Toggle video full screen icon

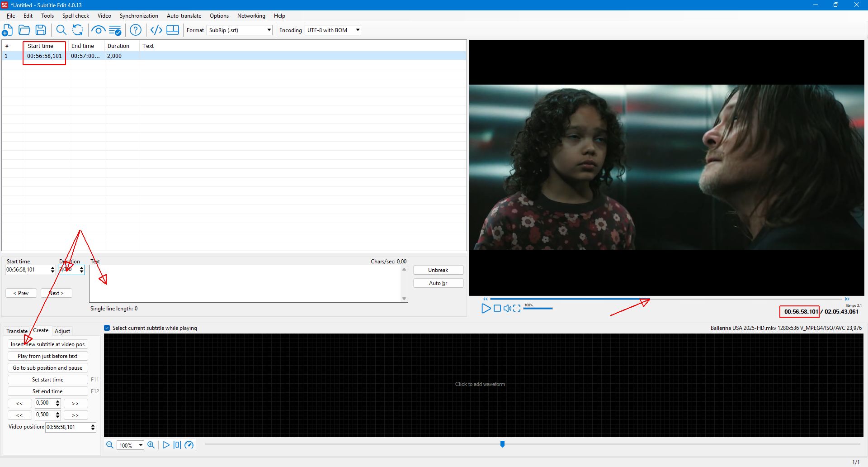click(x=517, y=308)
